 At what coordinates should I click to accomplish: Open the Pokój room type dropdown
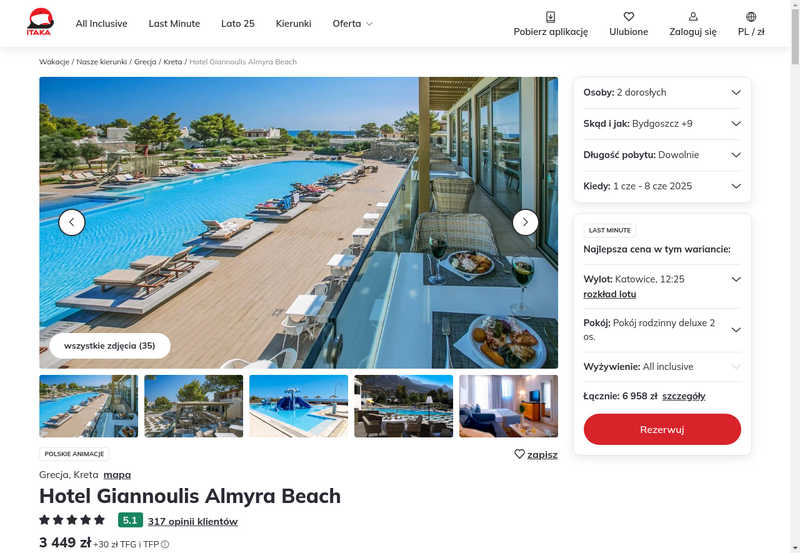662,330
